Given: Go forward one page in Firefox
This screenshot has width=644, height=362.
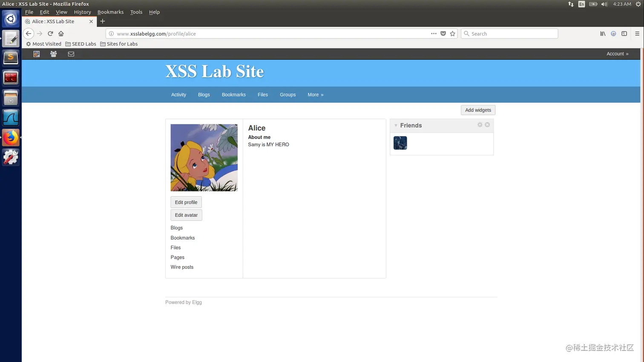Looking at the screenshot, I should (40, 34).
